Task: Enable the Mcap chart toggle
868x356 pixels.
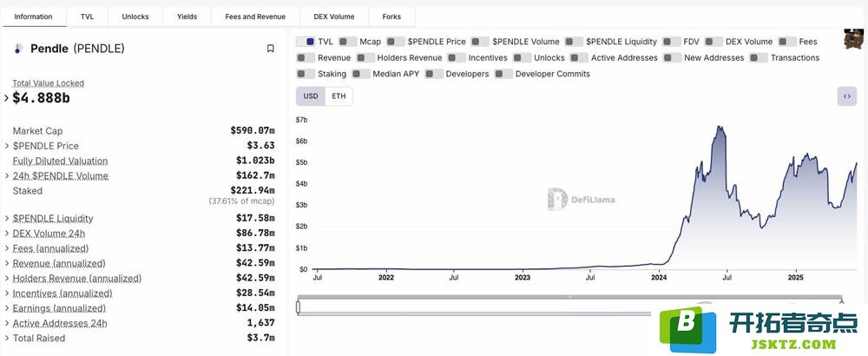Action: (x=347, y=42)
